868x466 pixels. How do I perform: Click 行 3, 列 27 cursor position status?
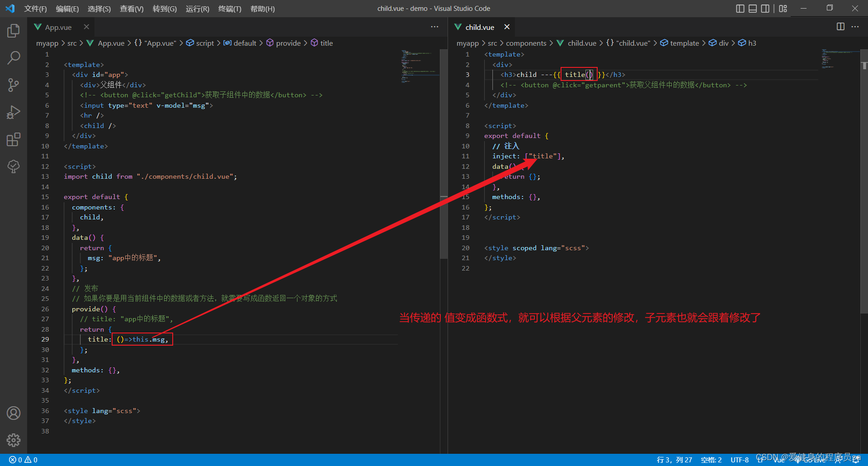pos(674,460)
